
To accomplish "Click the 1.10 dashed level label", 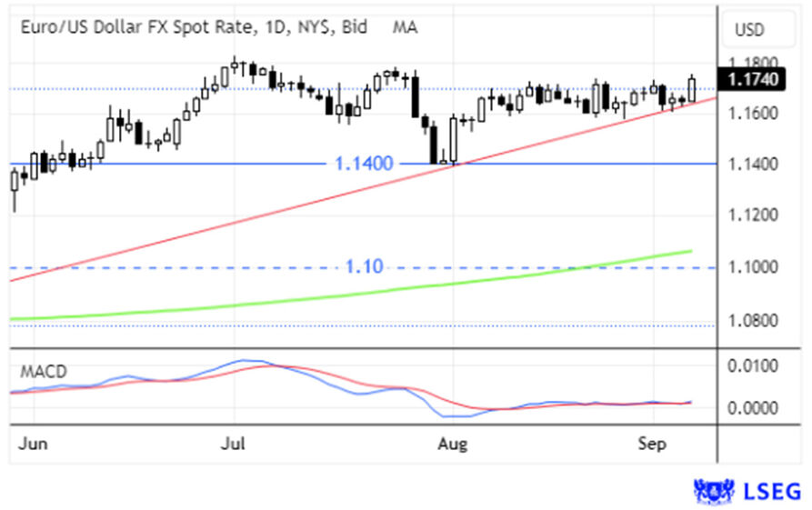I will (364, 266).
